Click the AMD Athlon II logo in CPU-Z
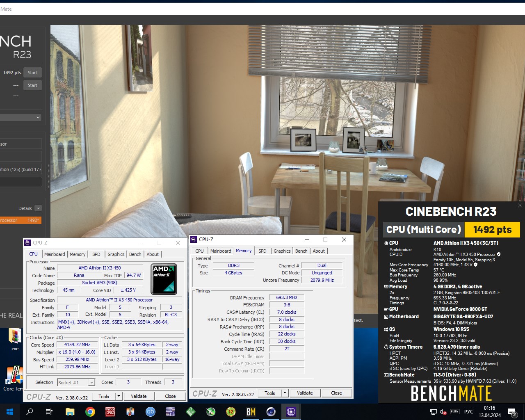This screenshot has height=420, width=525. [164, 279]
